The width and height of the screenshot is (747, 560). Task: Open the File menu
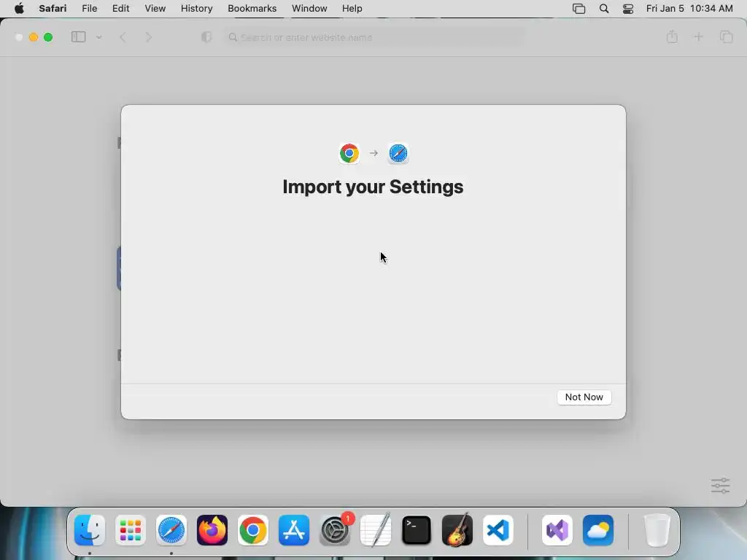[x=89, y=9]
